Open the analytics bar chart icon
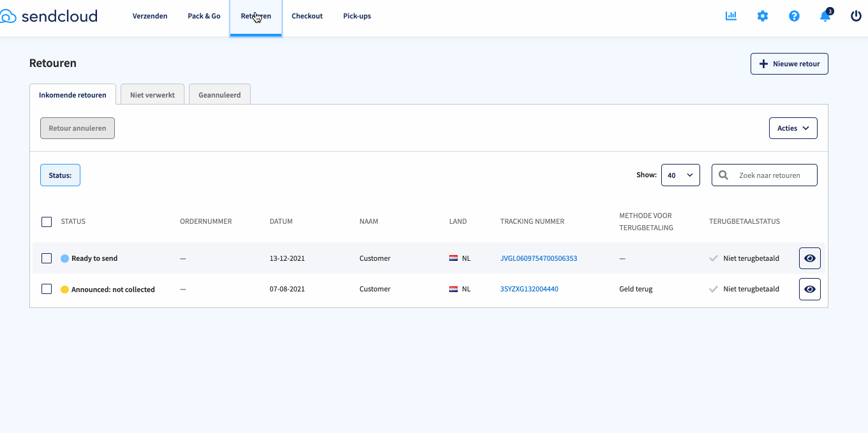The width and height of the screenshot is (868, 433). click(x=731, y=16)
